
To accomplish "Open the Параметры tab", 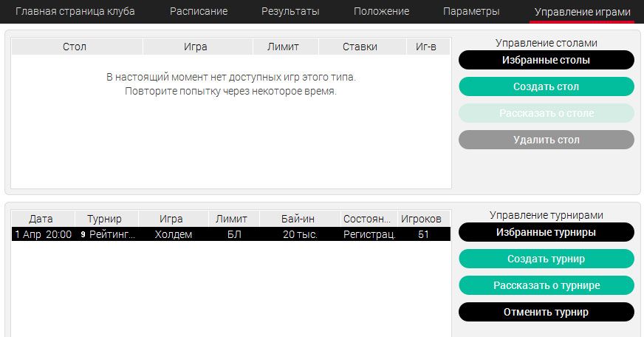I will (471, 11).
